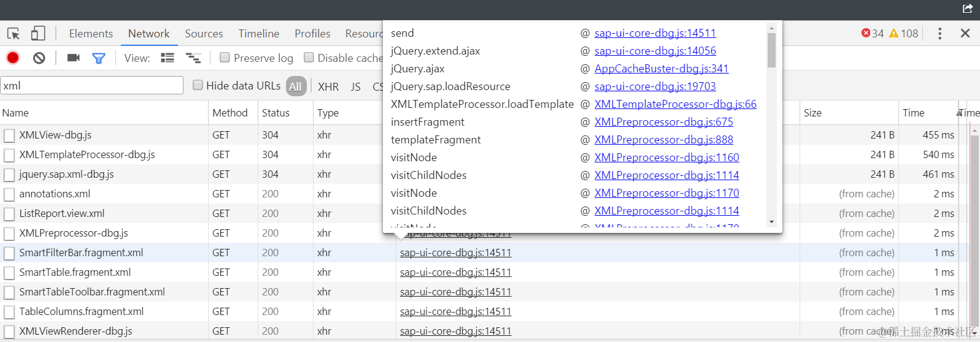Screen dimensions: 980x342
Task: Open the Elements tab
Action: click(x=91, y=34)
